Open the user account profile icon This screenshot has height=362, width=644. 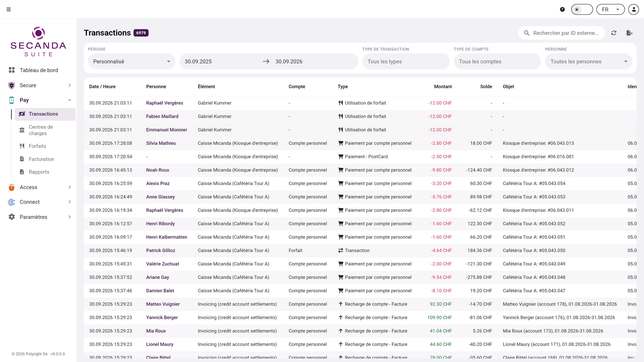click(634, 9)
